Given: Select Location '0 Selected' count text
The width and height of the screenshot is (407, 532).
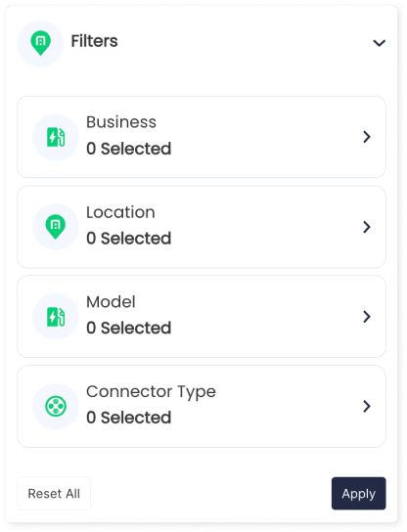Looking at the screenshot, I should click(x=128, y=239).
